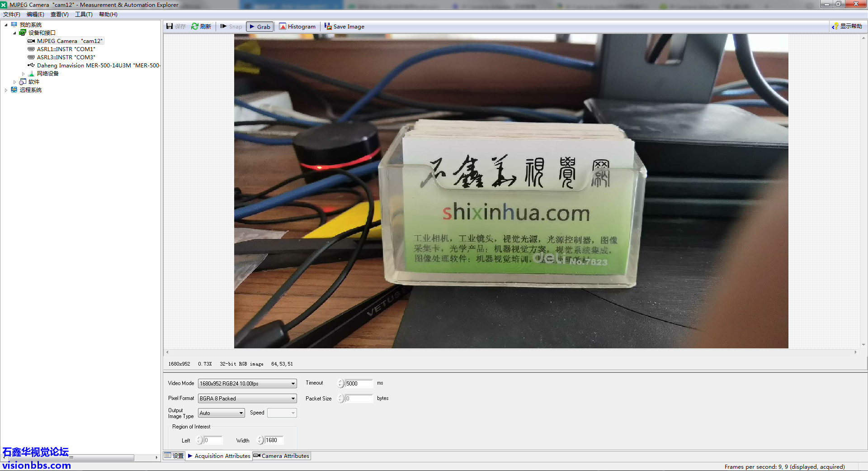Open the 工具(T) menu

pos(84,14)
